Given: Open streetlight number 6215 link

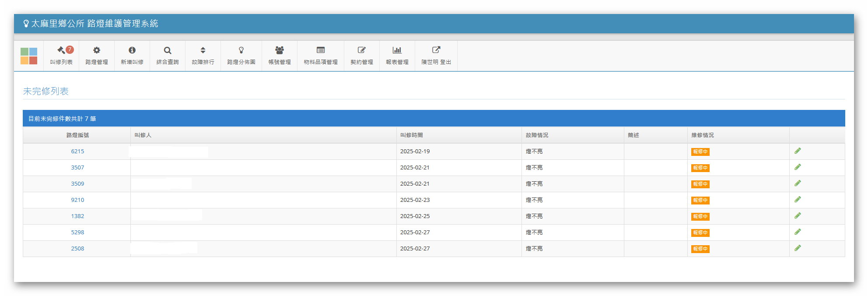Looking at the screenshot, I should pos(77,152).
